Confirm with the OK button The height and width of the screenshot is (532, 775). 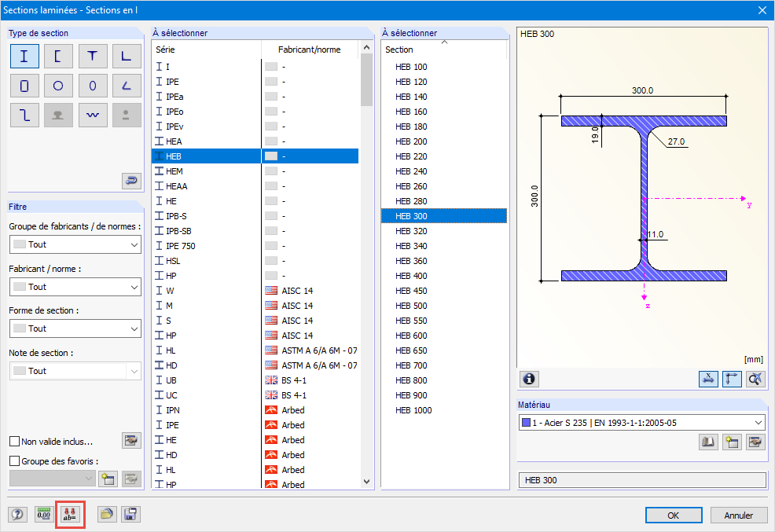coord(673,515)
